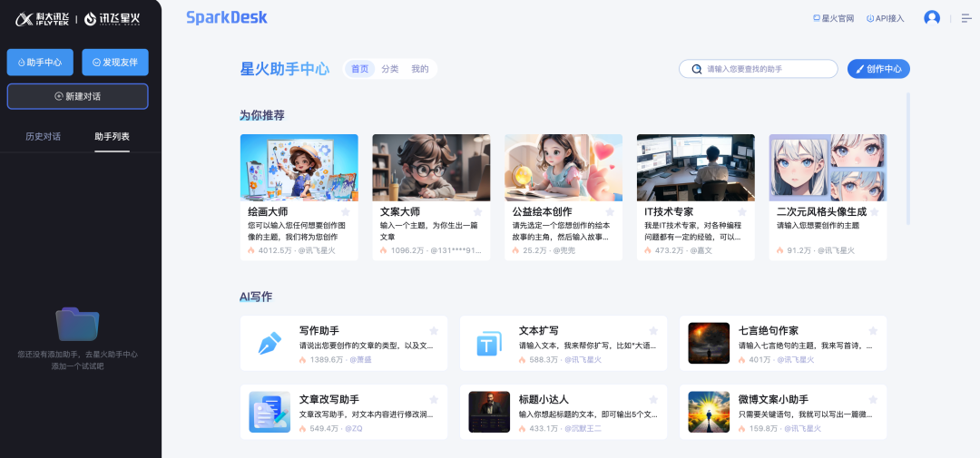
Task: Toggle favorite star on 写作助手
Action: coord(434,330)
